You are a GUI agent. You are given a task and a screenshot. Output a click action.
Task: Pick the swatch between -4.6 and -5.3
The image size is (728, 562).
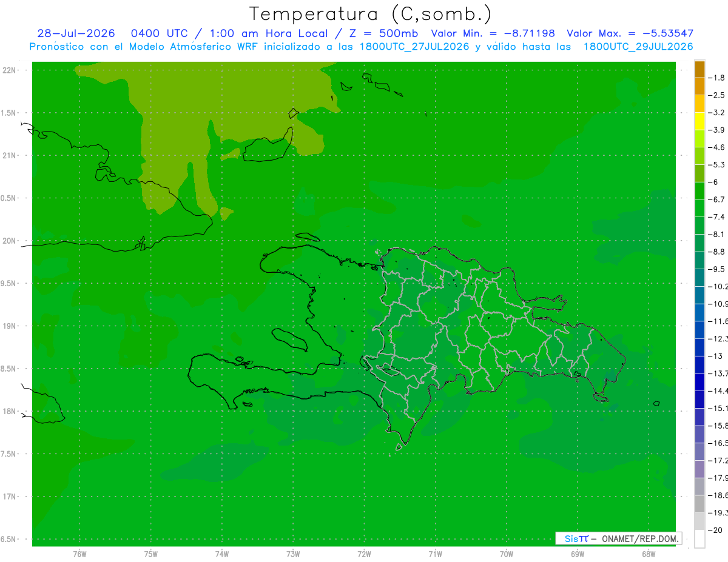[699, 156]
